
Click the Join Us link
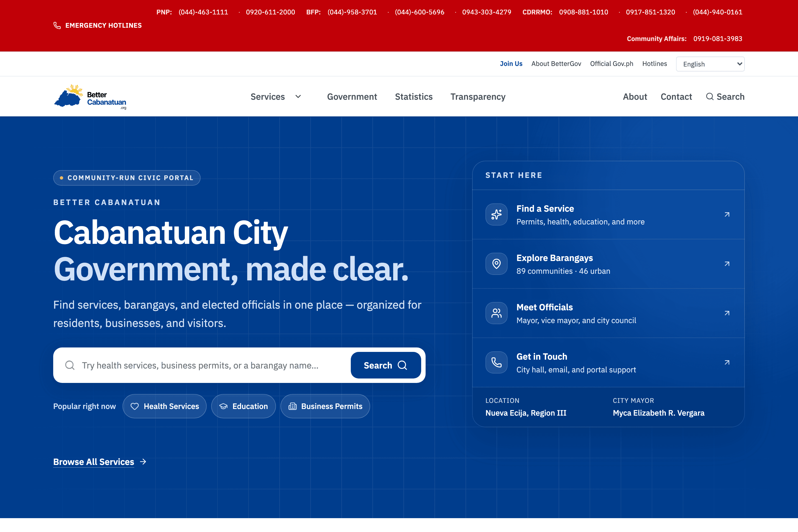[511, 64]
